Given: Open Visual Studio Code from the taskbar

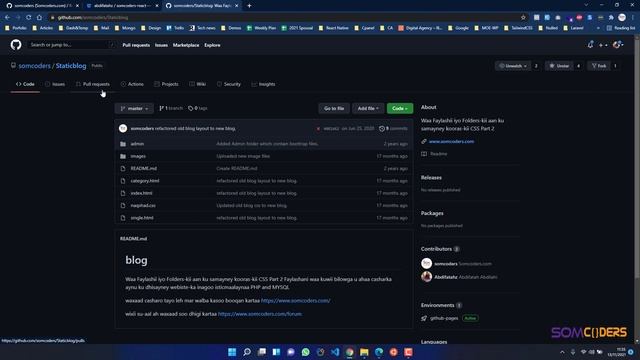Looking at the screenshot, I should click(335, 352).
